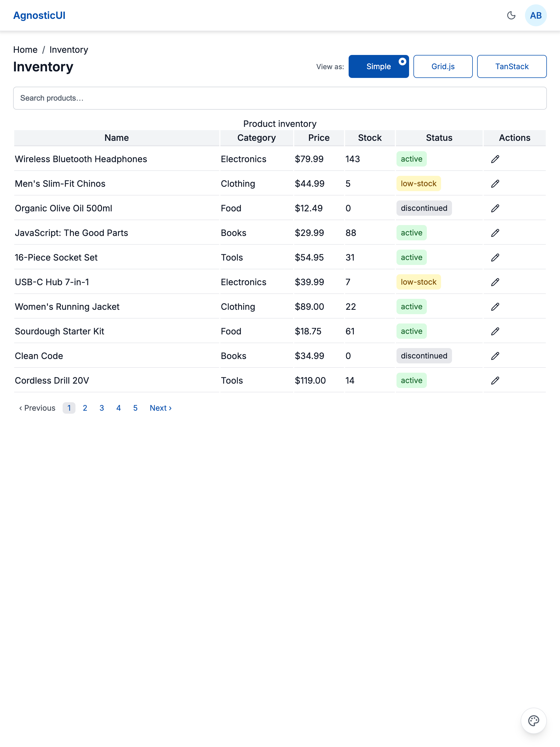
Task: Open the AB user avatar menu
Action: 535,15
